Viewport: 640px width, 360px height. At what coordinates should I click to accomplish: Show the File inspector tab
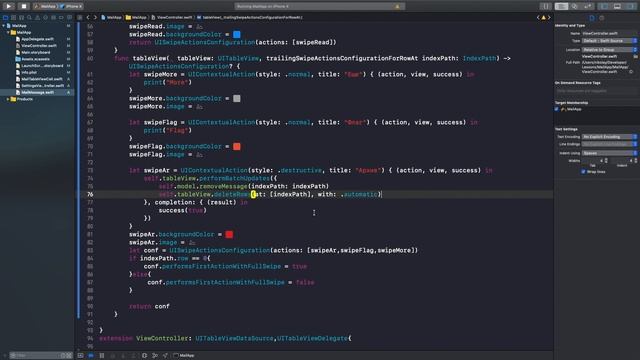point(592,18)
